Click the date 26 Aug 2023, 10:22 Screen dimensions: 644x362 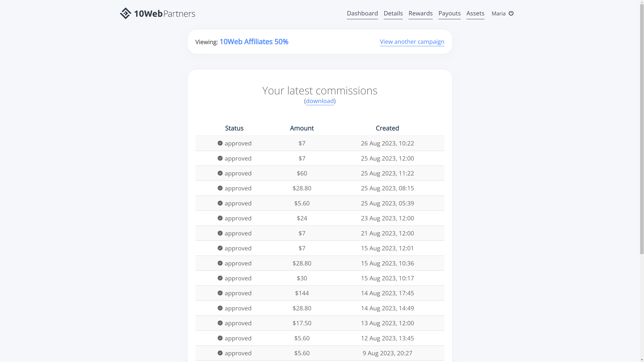tap(387, 143)
